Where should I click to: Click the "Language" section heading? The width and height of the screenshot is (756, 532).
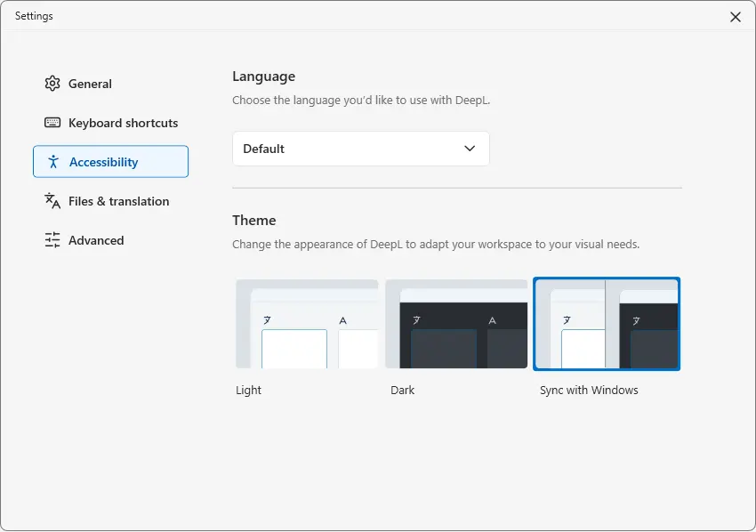264,77
